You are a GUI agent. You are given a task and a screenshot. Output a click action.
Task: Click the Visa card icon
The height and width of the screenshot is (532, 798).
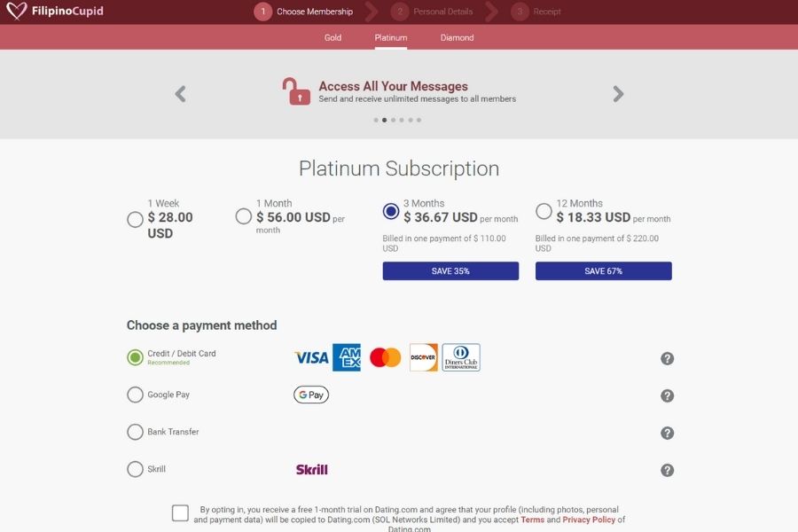coord(311,357)
